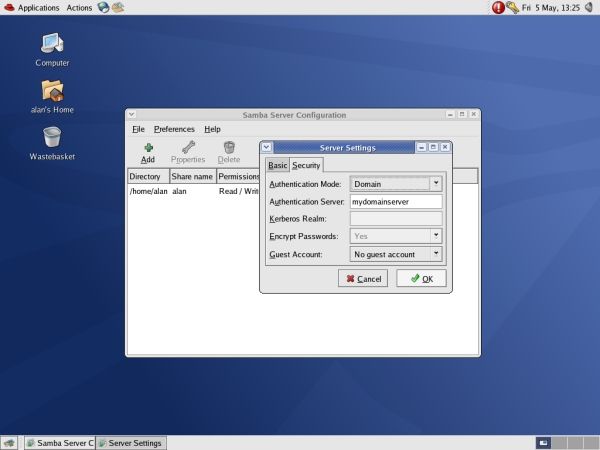This screenshot has height=450, width=600.
Task: Click the Properties wrench toolbar button
Action: (x=188, y=153)
